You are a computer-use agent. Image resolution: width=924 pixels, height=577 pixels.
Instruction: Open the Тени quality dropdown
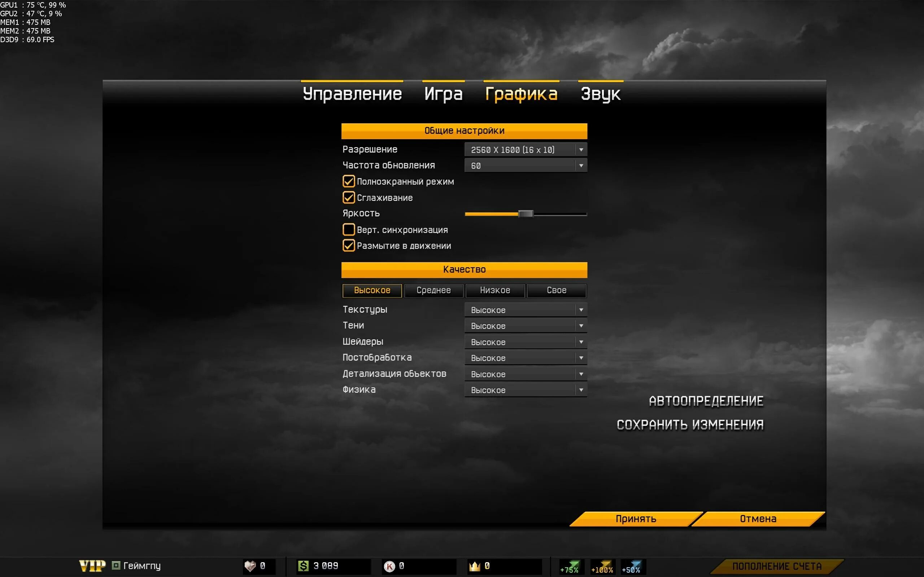tap(526, 326)
